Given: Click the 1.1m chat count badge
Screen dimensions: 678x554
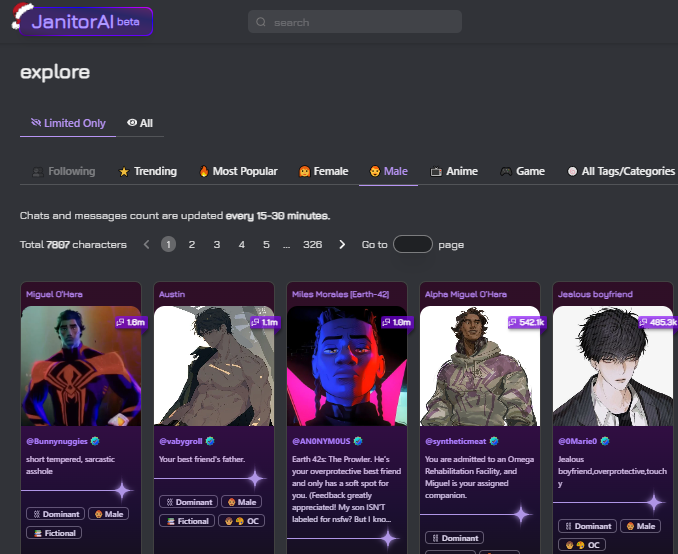Looking at the screenshot, I should tap(265, 322).
